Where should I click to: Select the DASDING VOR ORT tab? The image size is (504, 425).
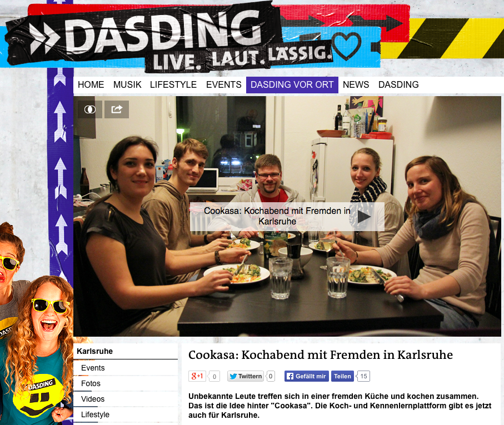(x=292, y=85)
